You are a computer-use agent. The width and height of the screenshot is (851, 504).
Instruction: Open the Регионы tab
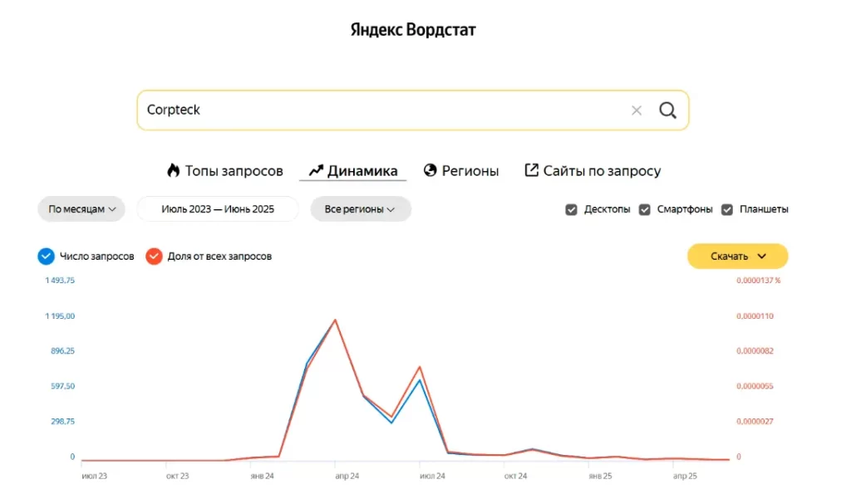(x=460, y=171)
